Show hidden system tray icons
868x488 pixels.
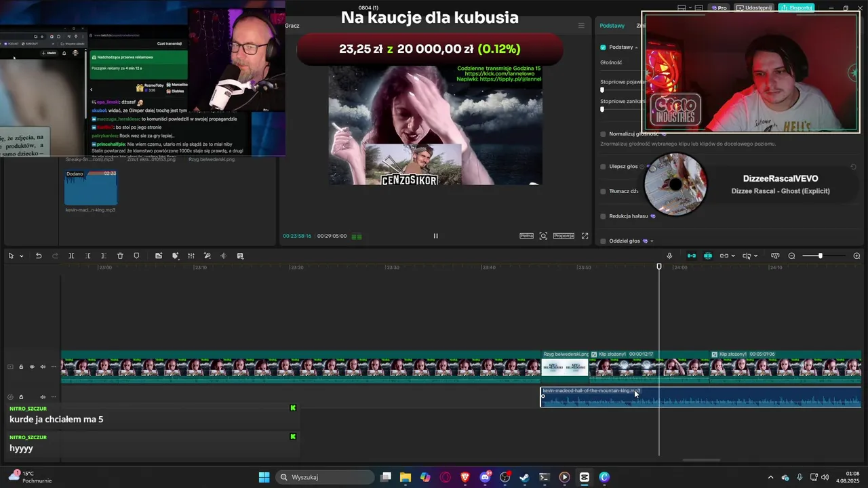[x=770, y=477]
